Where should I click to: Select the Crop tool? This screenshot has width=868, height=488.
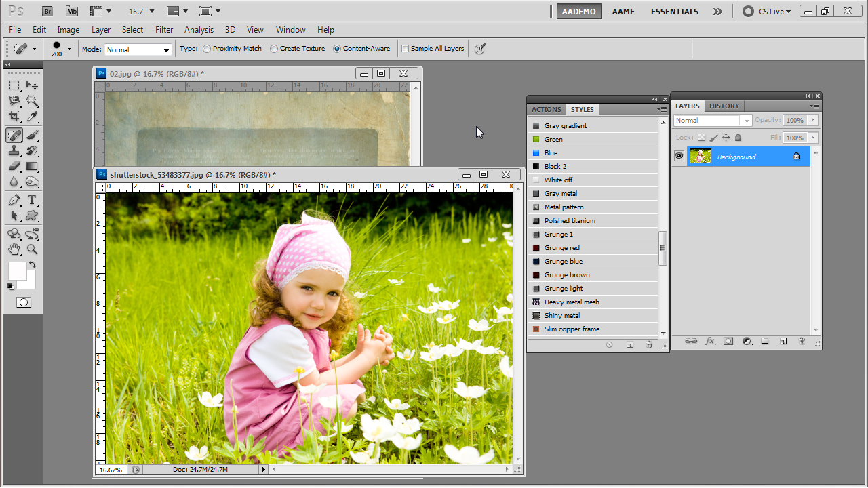pos(14,117)
